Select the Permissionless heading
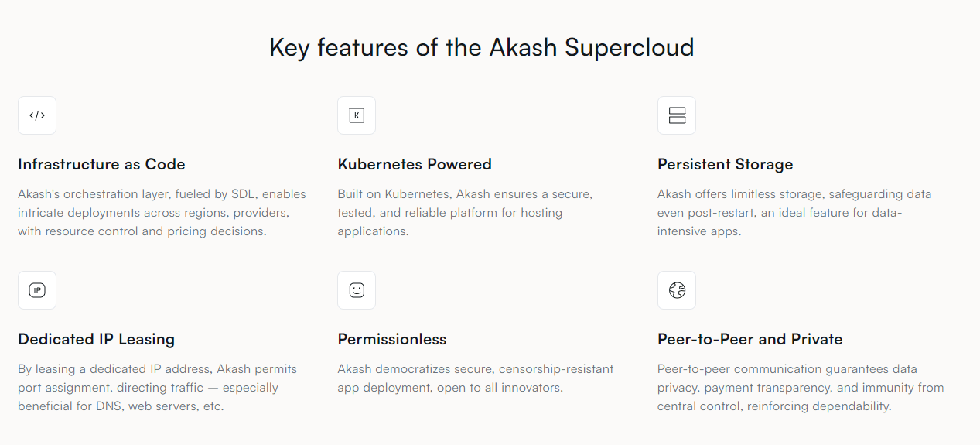980x445 pixels. [392, 339]
